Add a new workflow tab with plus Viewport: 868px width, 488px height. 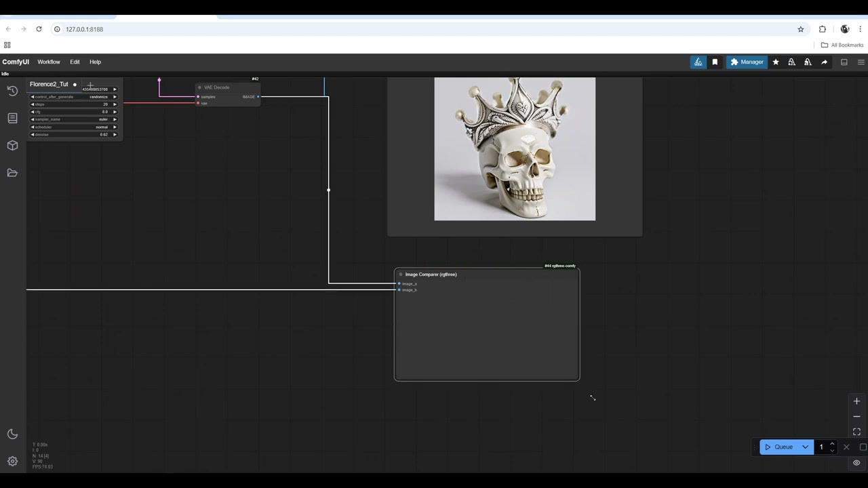(90, 85)
